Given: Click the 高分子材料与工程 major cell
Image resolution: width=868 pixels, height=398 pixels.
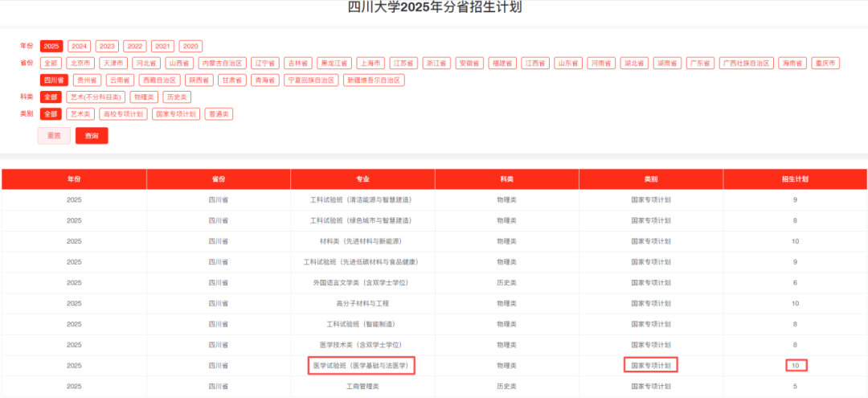Looking at the screenshot, I should click(x=362, y=303).
